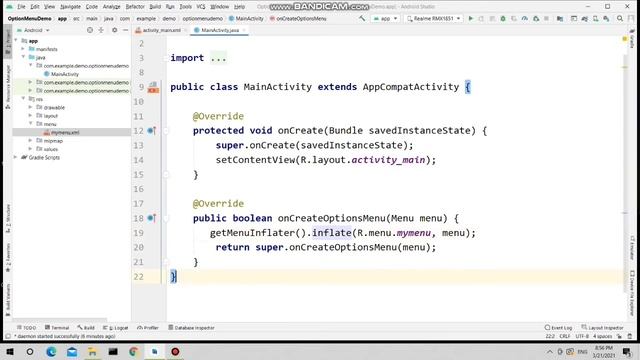Screen dimensions: 640x360
Task: Open the Layout Inspector
Action: [602, 328]
